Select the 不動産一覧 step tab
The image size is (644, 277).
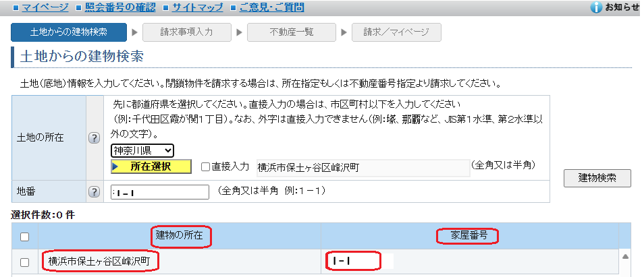[291, 32]
